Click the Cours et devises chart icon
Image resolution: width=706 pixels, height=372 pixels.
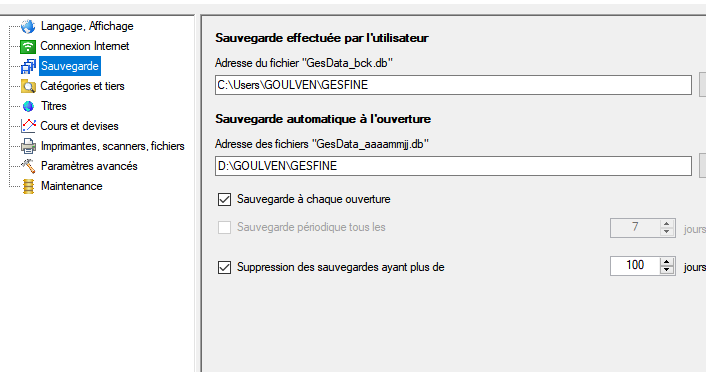point(28,126)
